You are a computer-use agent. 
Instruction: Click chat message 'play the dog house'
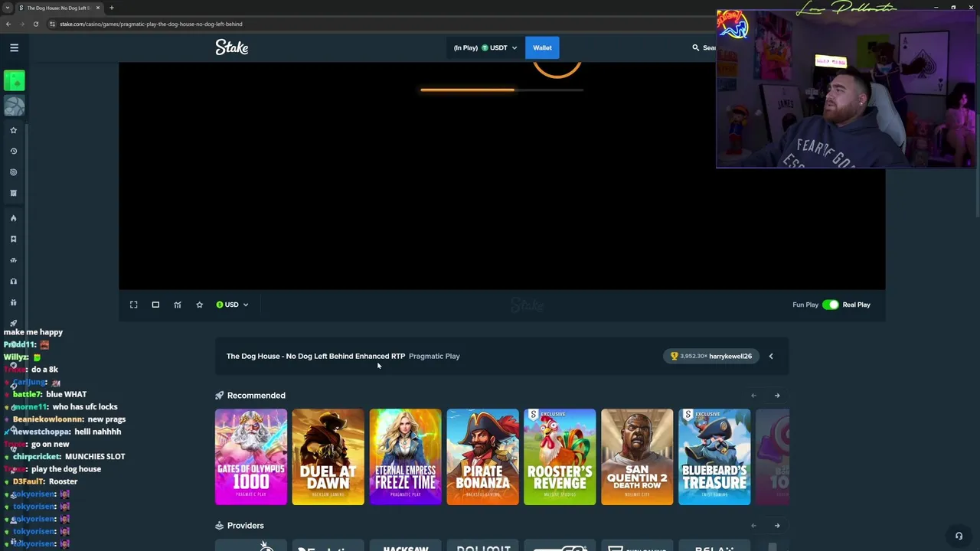66,469
